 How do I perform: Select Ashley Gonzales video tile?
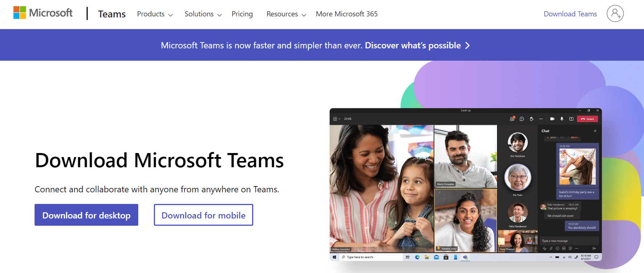point(381,189)
